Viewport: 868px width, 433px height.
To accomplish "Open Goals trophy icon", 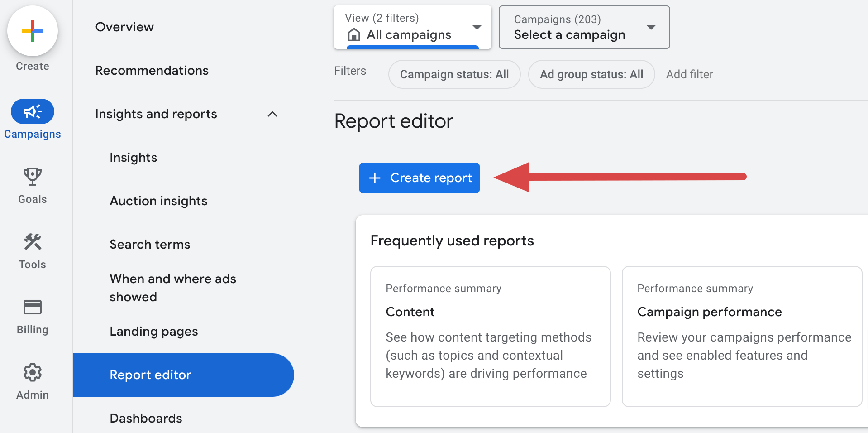I will (x=33, y=177).
